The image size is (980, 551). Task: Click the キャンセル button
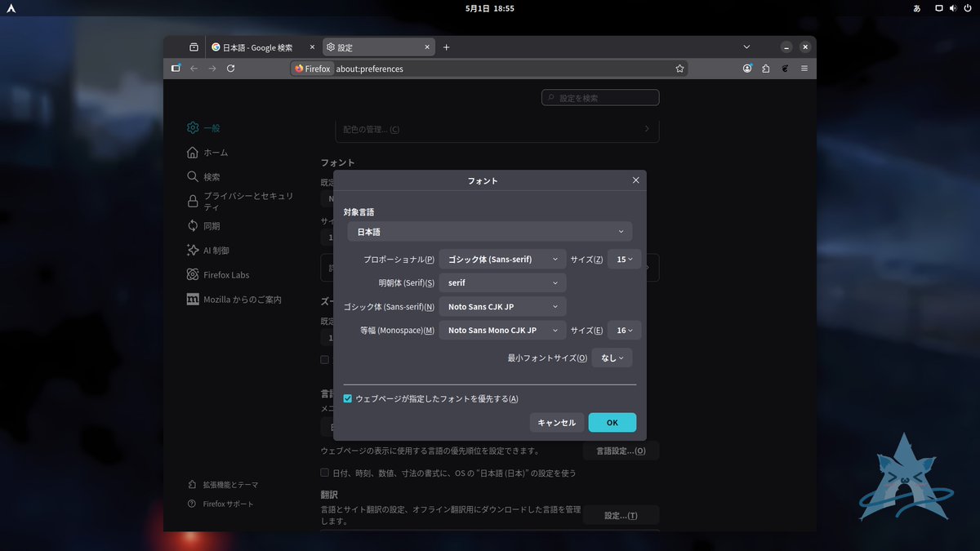point(556,422)
